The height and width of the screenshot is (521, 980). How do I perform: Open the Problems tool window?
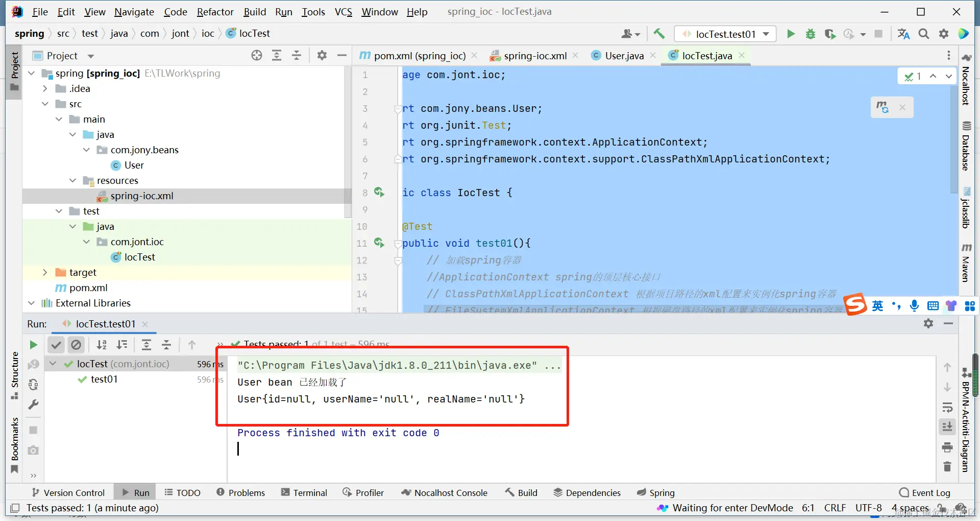point(241,492)
